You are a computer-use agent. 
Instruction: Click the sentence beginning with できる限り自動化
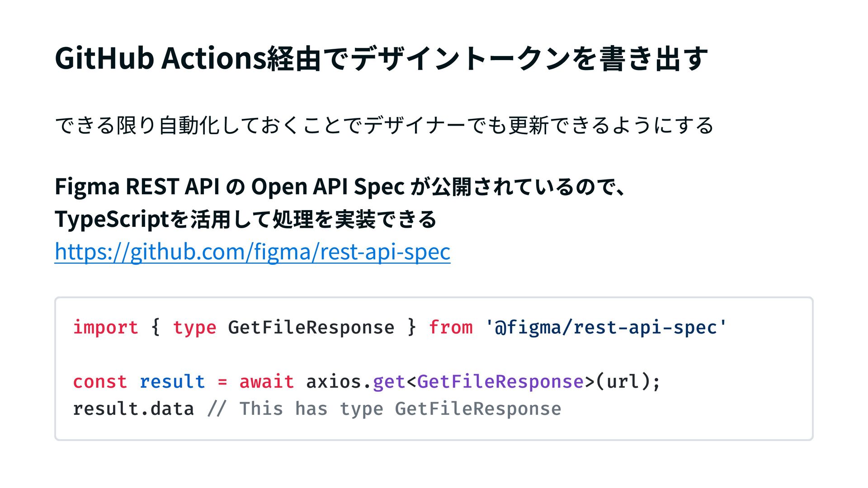point(384,126)
